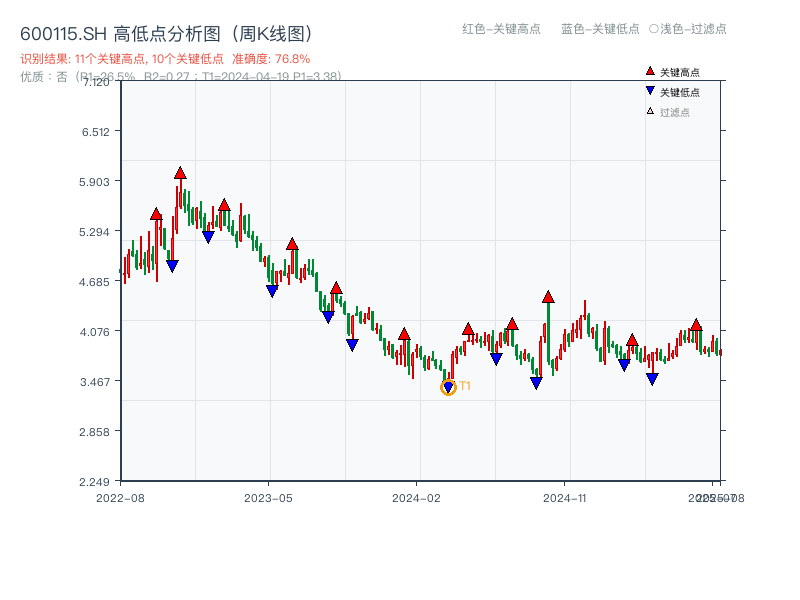Click the 准确度: 76.8% text

(x=271, y=59)
